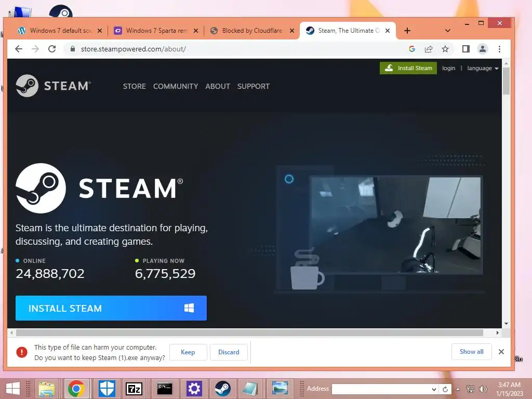
Task: Bookmark this page with the star icon
Action: [x=445, y=49]
